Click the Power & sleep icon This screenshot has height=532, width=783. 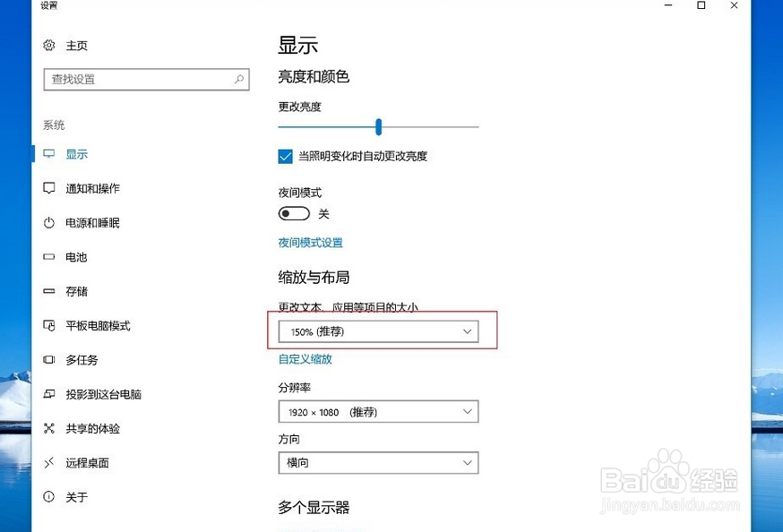click(x=49, y=223)
